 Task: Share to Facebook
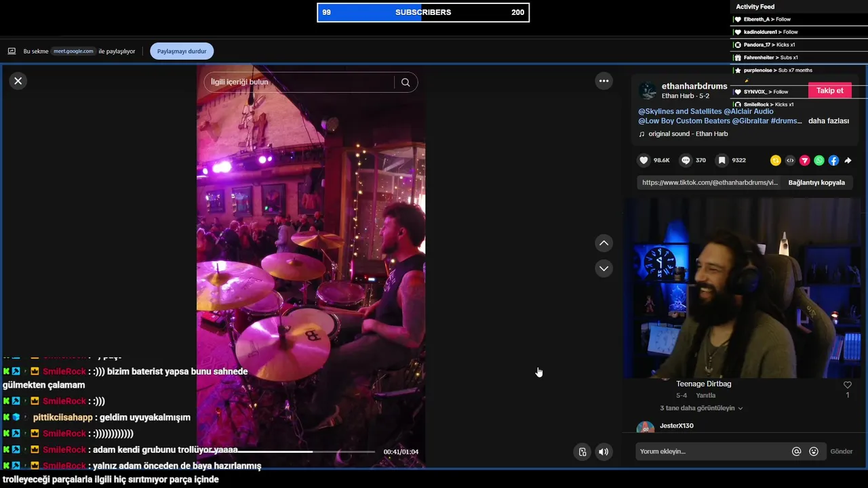click(x=833, y=161)
